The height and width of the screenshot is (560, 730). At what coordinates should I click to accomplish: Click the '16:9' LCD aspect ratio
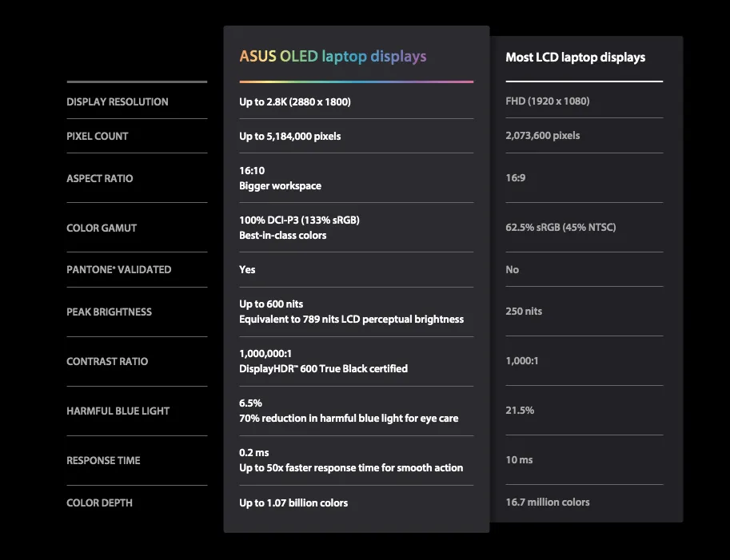pyautogui.click(x=516, y=177)
